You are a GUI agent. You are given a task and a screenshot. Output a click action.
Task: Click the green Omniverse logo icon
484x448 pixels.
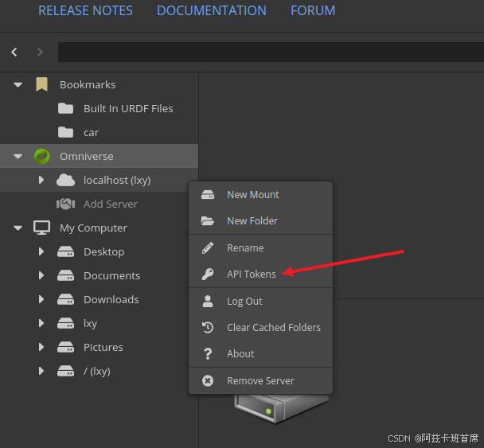pos(41,156)
